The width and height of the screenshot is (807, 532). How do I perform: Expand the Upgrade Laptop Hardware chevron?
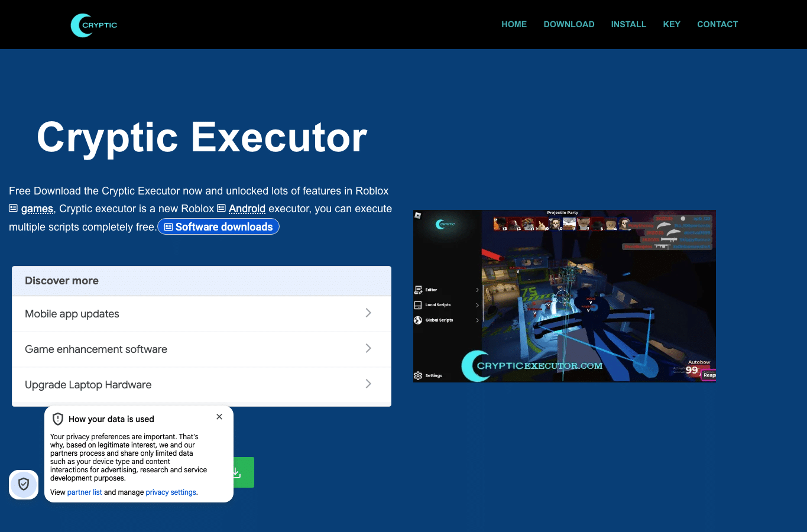pos(368,384)
